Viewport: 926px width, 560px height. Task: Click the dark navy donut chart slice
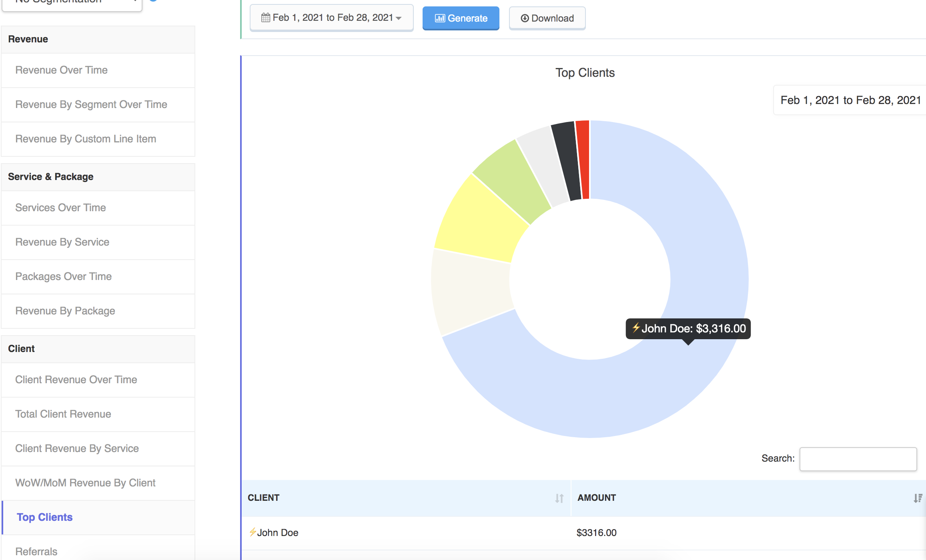568,162
